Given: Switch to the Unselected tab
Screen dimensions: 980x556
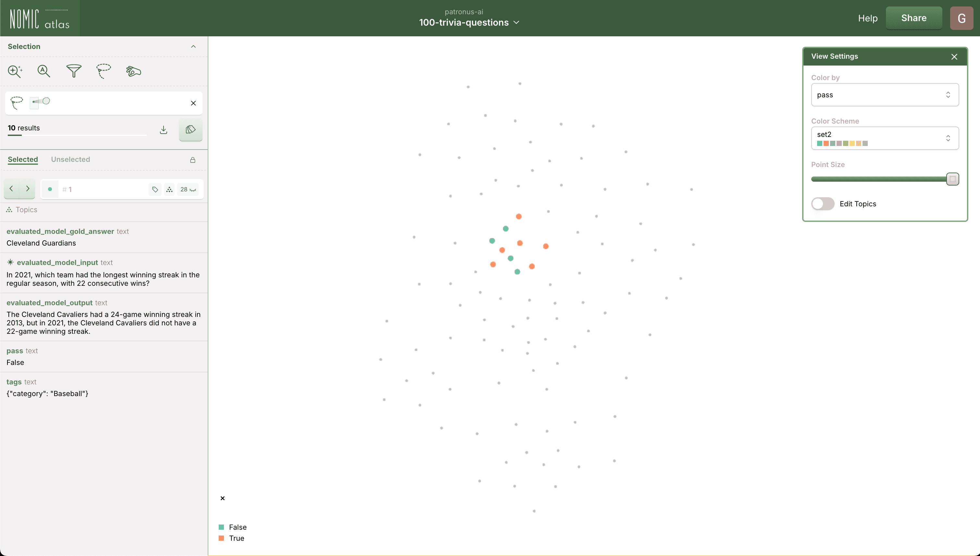Looking at the screenshot, I should click(x=71, y=159).
